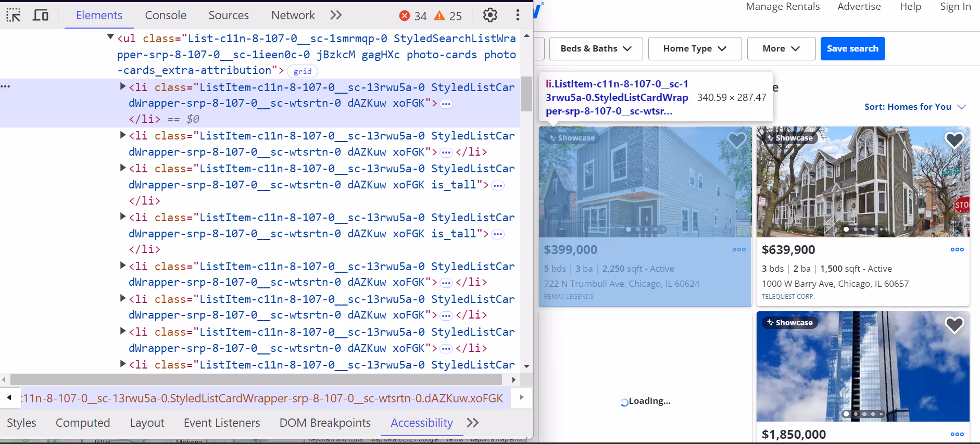Open more options on $399,000 listing
The width and height of the screenshot is (980, 444).
(739, 249)
